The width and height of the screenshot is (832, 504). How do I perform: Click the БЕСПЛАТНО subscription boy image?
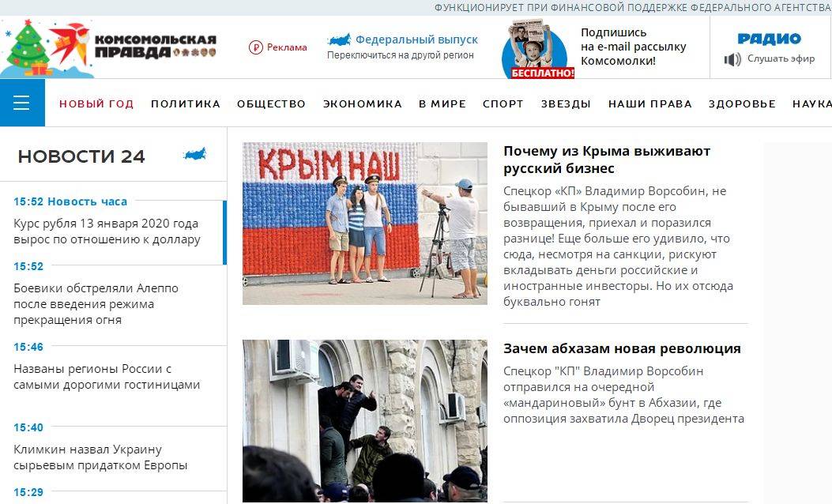point(537,49)
